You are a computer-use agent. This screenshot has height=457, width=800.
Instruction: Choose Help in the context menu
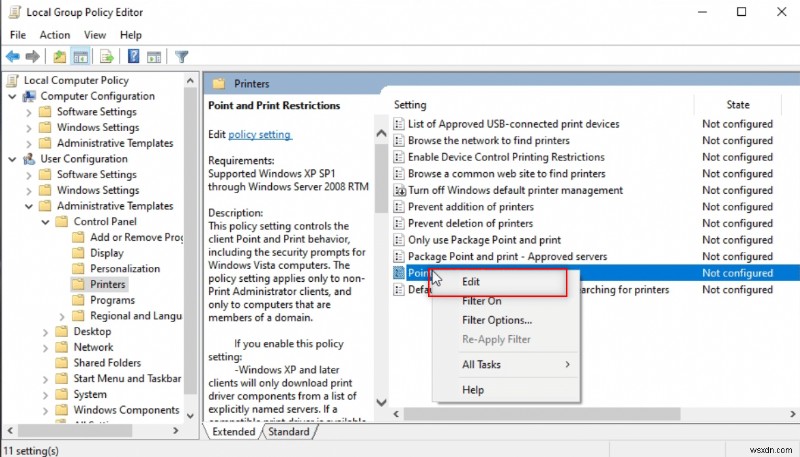(x=505, y=390)
